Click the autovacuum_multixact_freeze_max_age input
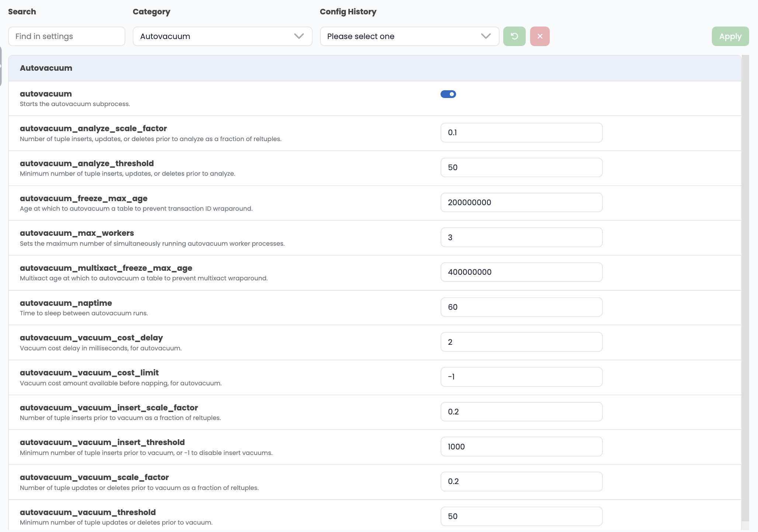 pyautogui.click(x=521, y=272)
